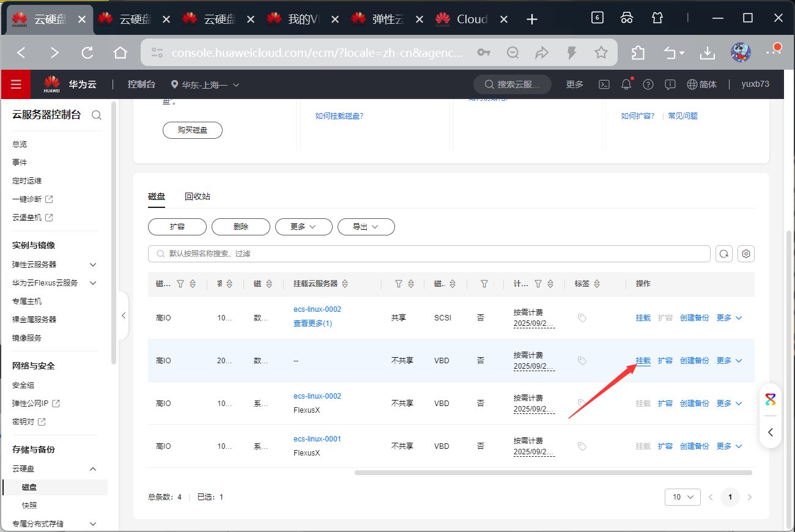Click tag icon in ecs-linux-0001 row

click(582, 446)
